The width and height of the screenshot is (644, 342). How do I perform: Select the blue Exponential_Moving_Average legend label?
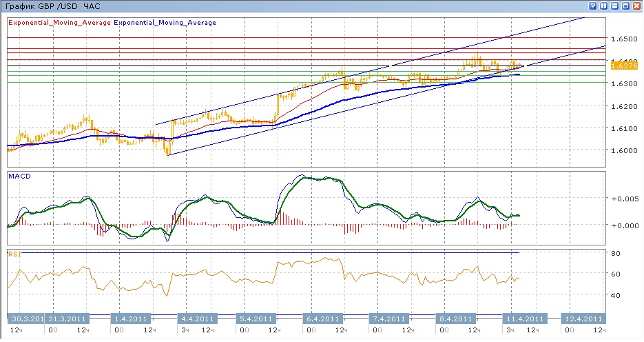click(x=165, y=23)
